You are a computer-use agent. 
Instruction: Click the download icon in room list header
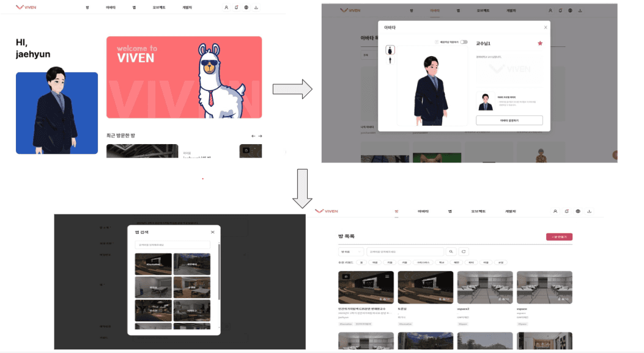pyautogui.click(x=589, y=211)
